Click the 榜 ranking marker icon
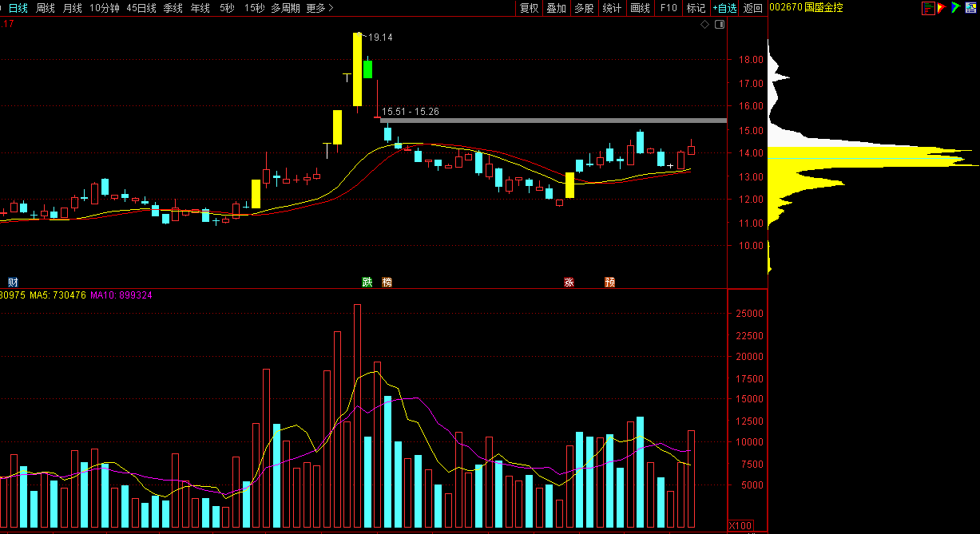 coord(387,282)
